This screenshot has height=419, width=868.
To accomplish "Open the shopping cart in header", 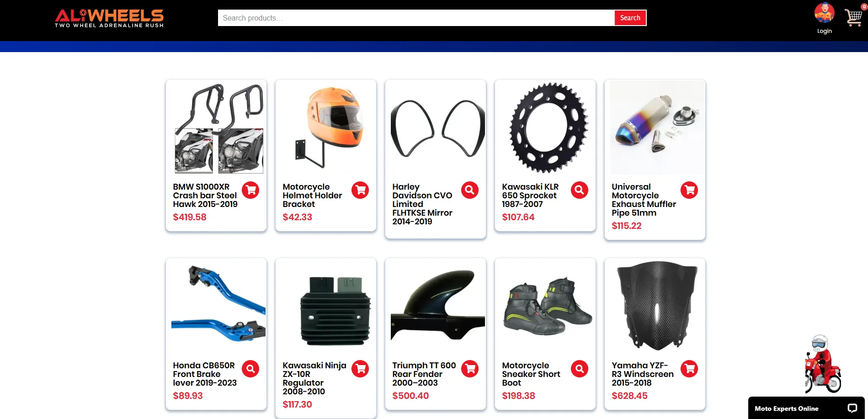I will coord(853,17).
